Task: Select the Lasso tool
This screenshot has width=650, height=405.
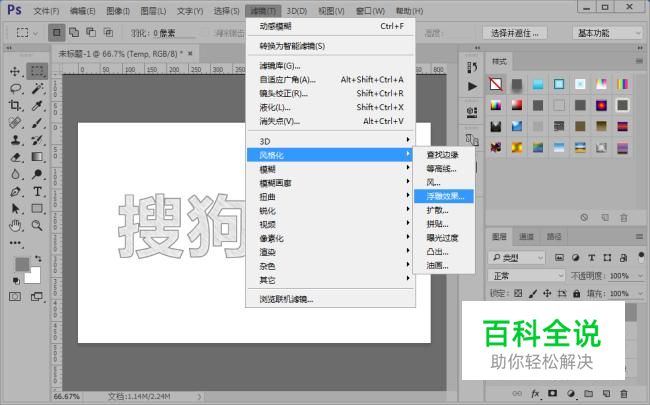Action: pyautogui.click(x=16, y=88)
